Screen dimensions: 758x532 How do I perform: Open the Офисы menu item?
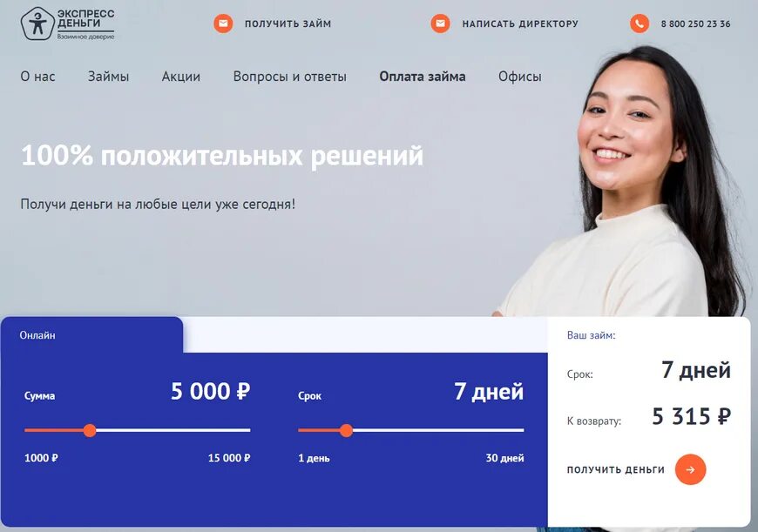point(520,77)
